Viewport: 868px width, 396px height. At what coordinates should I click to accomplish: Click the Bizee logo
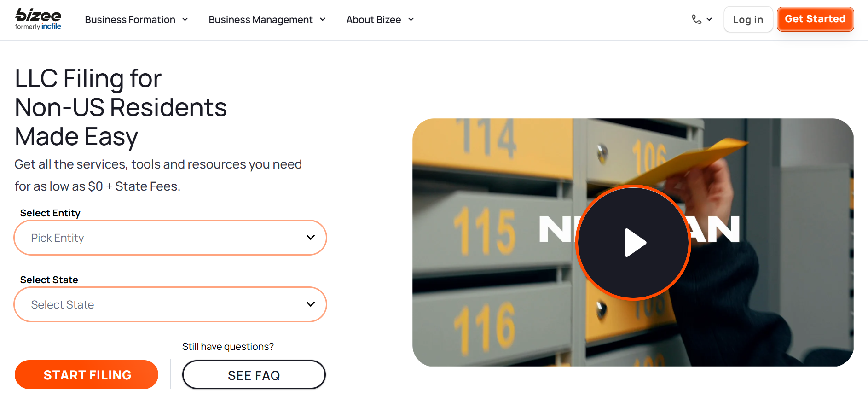click(x=38, y=19)
